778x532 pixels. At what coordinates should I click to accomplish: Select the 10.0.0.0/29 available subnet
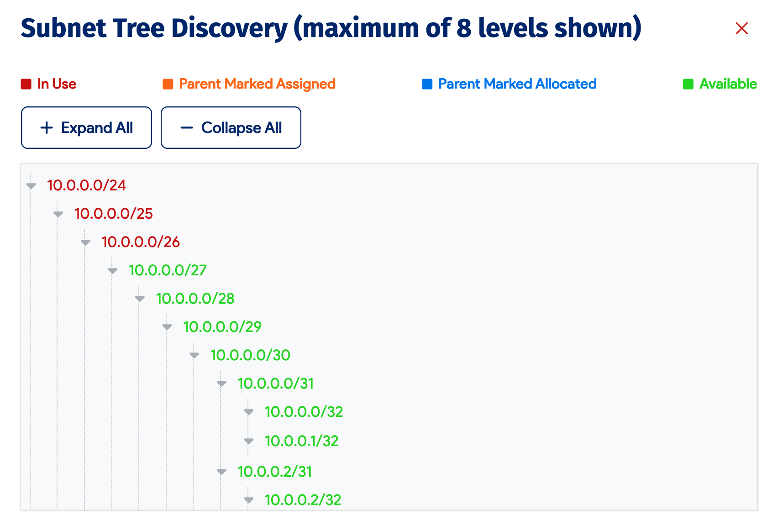pyautogui.click(x=222, y=327)
